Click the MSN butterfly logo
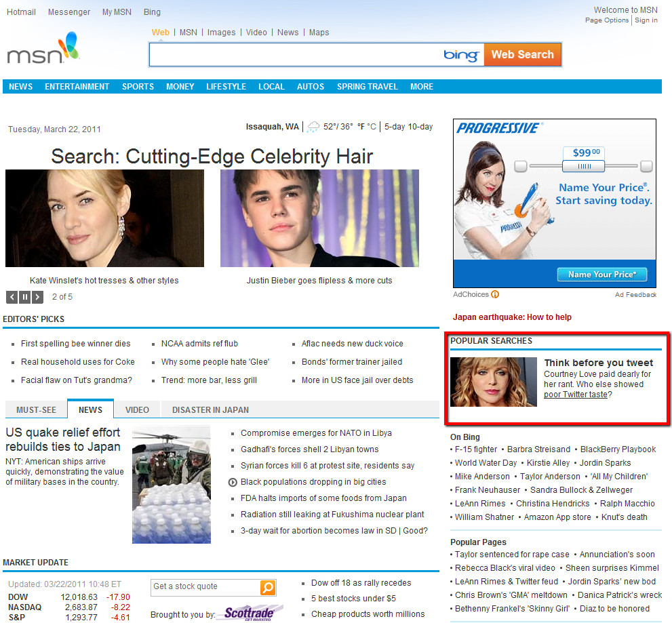672x623 pixels. [43, 48]
